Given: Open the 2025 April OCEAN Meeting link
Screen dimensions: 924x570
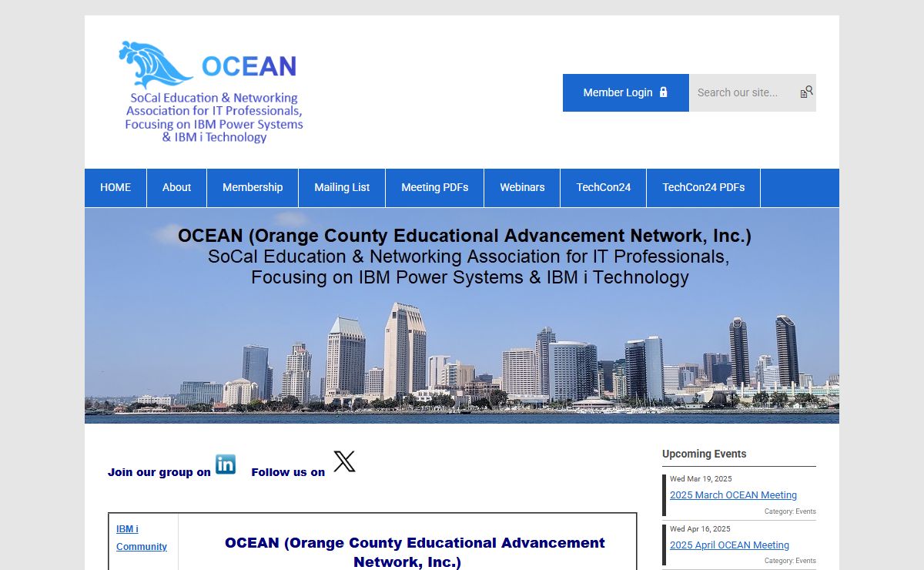Looking at the screenshot, I should [x=729, y=545].
